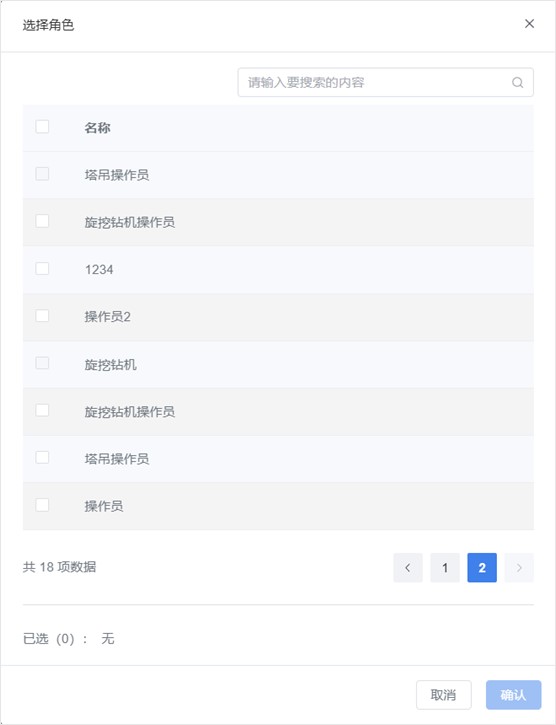
Task: Focus the search input field
Action: click(x=385, y=82)
